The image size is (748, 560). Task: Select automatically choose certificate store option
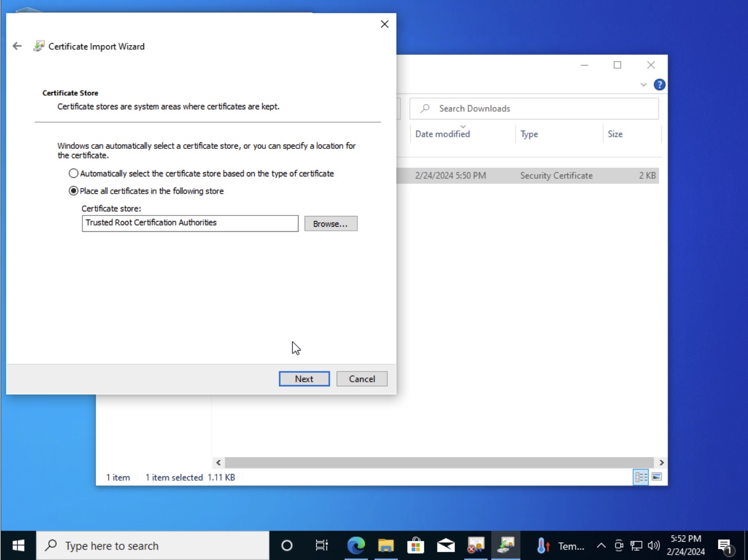[74, 173]
